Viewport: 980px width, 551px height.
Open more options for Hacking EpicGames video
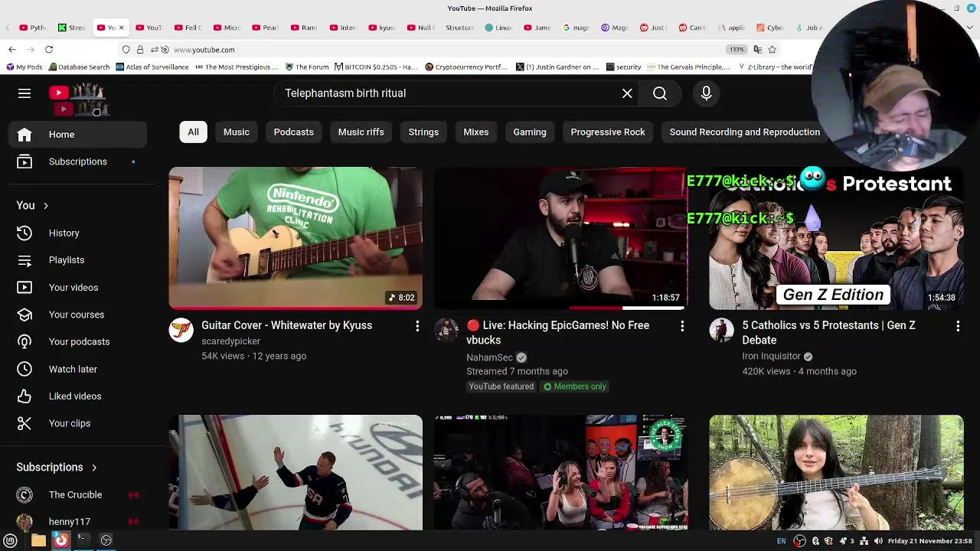[682, 327]
